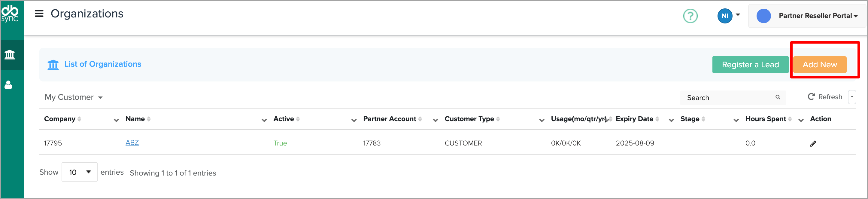Click the Register a Lead button
This screenshot has height=199, width=868.
coord(750,65)
